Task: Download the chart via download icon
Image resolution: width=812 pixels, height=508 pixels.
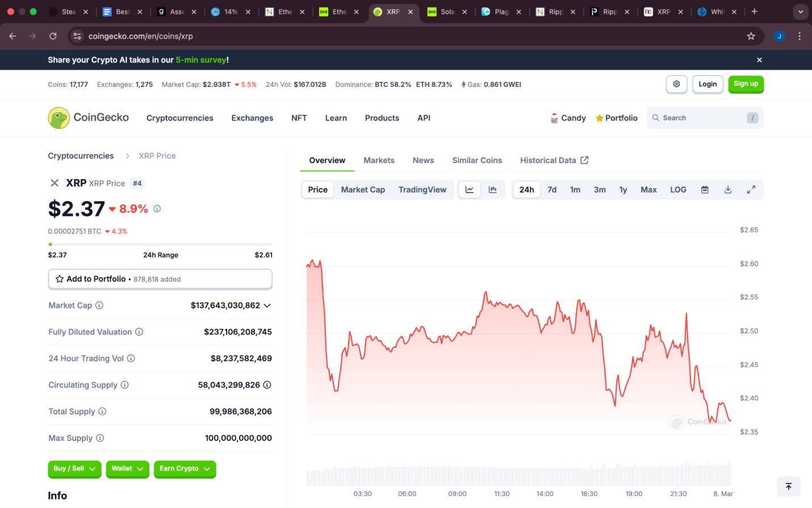Action: pyautogui.click(x=728, y=189)
